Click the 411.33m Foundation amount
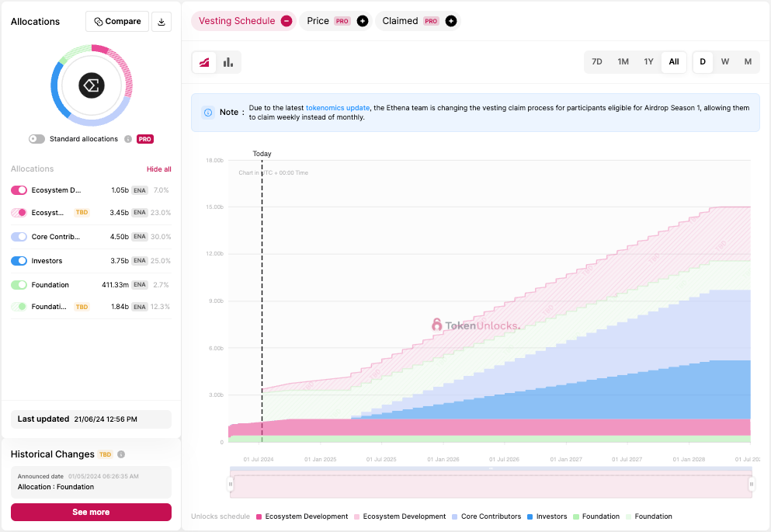 click(x=116, y=285)
